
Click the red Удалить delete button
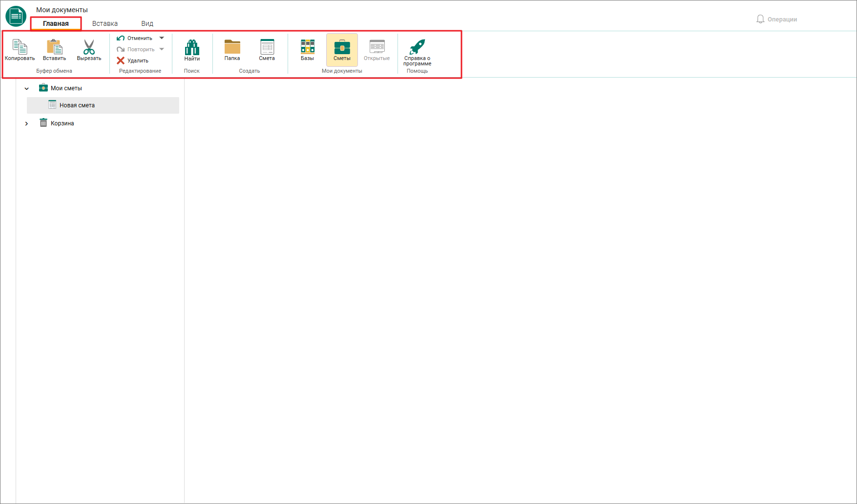point(133,60)
